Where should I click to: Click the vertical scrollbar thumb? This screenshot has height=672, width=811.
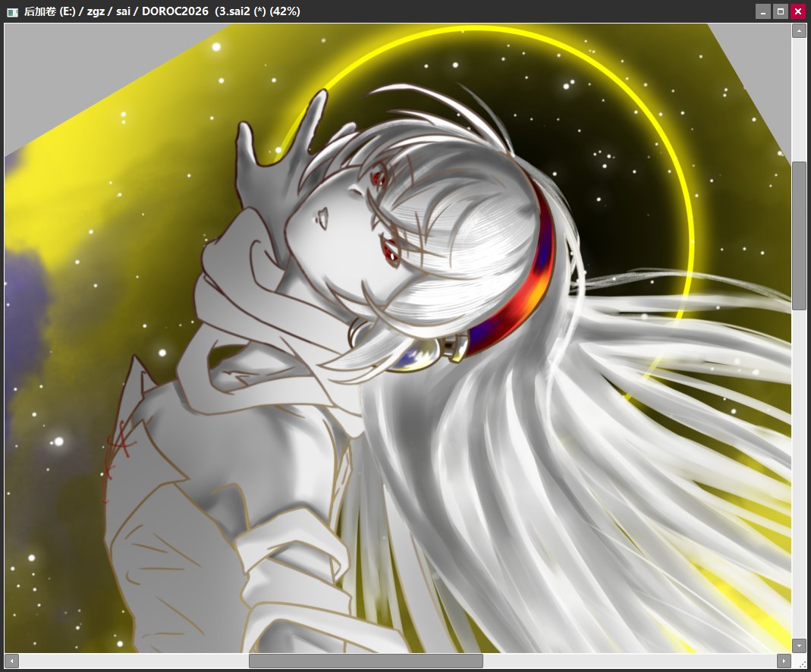799,236
